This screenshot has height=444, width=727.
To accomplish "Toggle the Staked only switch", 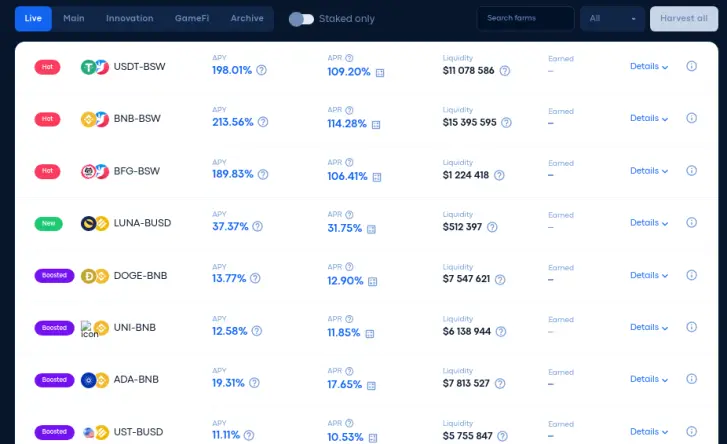I will point(301,19).
